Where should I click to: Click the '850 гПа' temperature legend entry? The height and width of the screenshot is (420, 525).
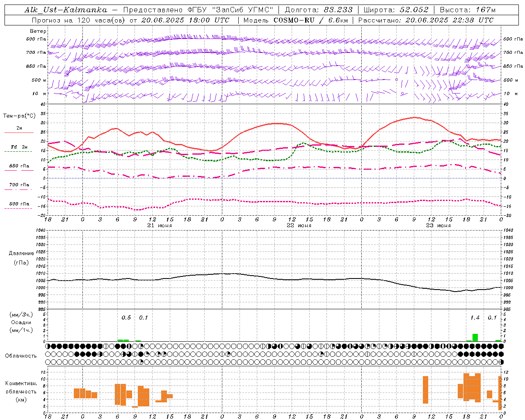click(x=19, y=166)
